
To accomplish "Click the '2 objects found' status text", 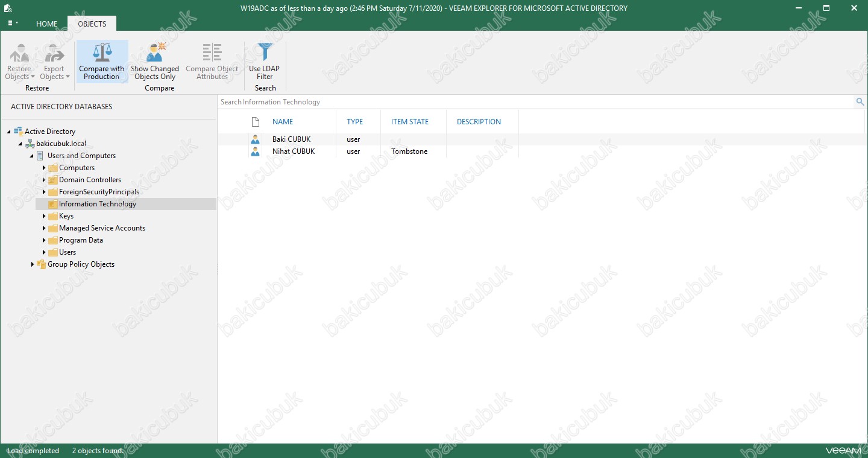I will coord(97,451).
